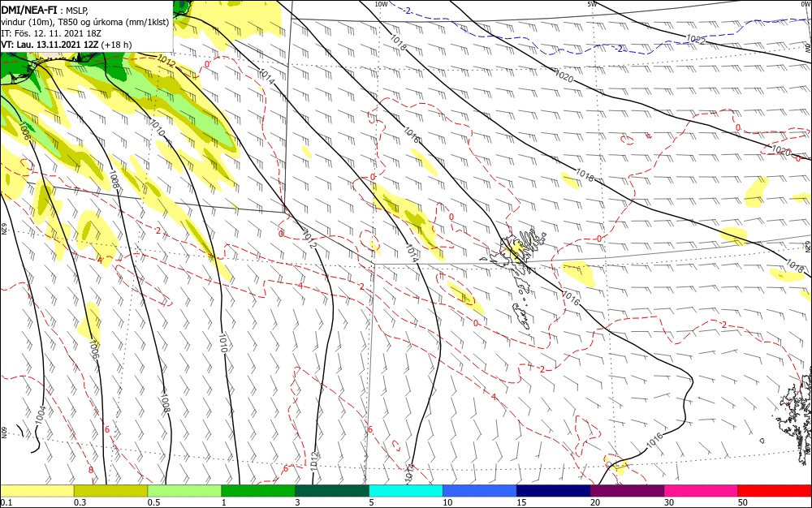The height and width of the screenshot is (508, 812).
Task: Select the "IT: Fös. 12. 11. 2021 18Z" line
Action: tap(50, 33)
